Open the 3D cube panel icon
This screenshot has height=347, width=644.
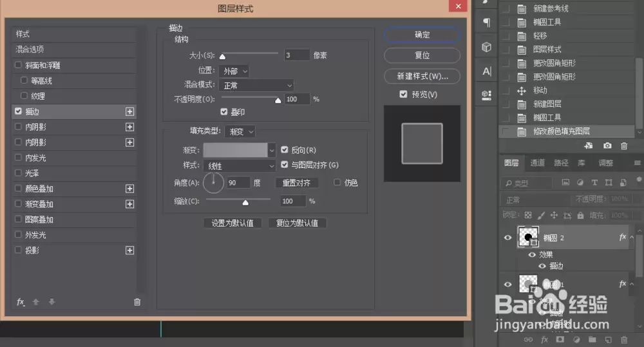coord(487,47)
